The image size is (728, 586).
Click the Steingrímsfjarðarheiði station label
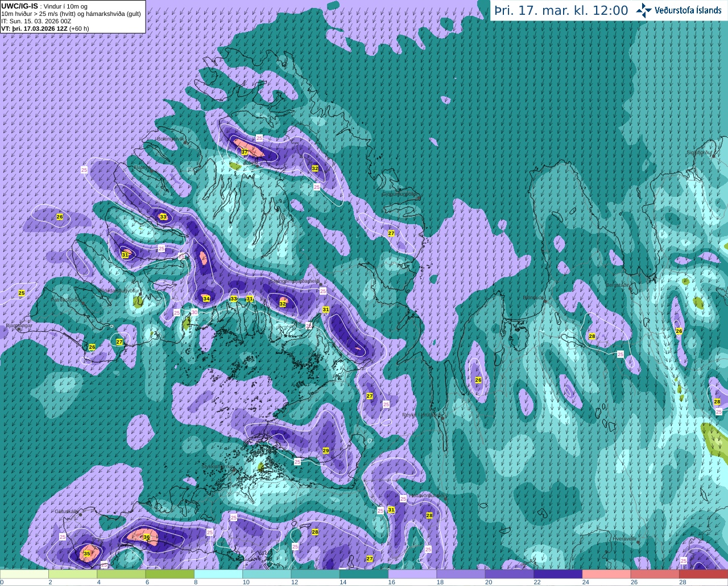pos(295,281)
